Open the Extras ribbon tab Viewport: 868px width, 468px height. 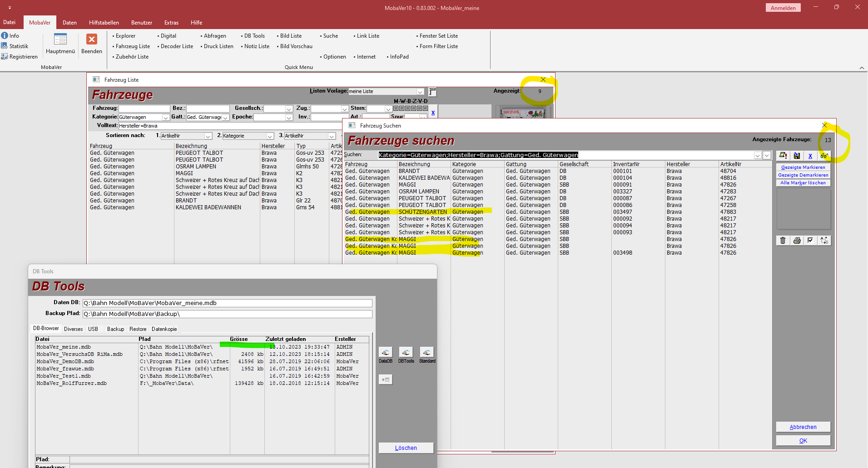pos(171,23)
